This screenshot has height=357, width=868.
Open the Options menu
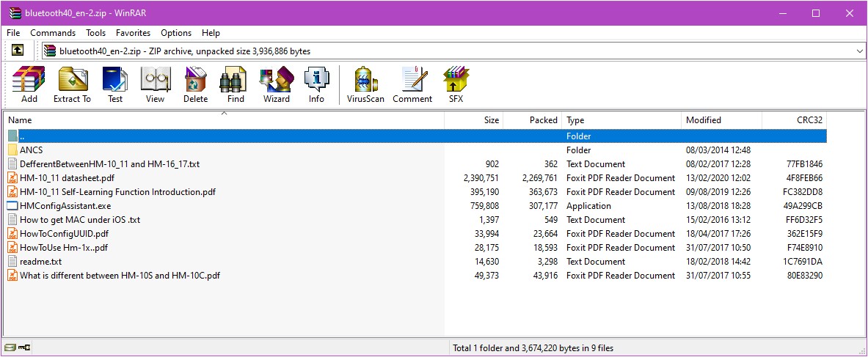tap(176, 33)
